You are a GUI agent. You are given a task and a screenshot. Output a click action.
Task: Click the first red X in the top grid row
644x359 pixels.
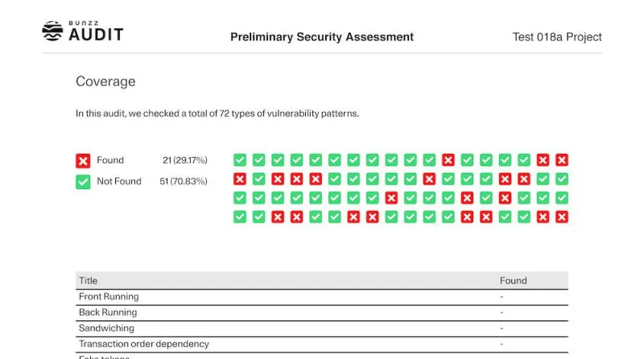coord(448,160)
